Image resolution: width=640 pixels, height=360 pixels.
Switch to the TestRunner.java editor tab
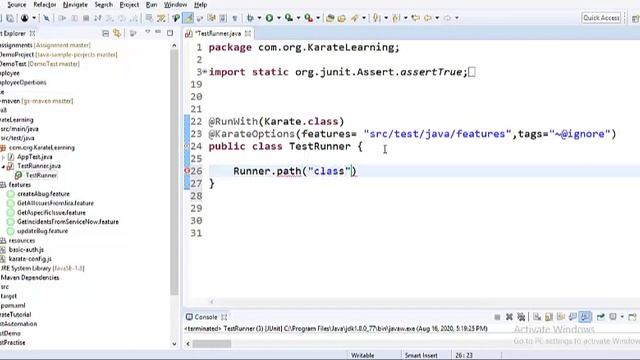(x=218, y=33)
